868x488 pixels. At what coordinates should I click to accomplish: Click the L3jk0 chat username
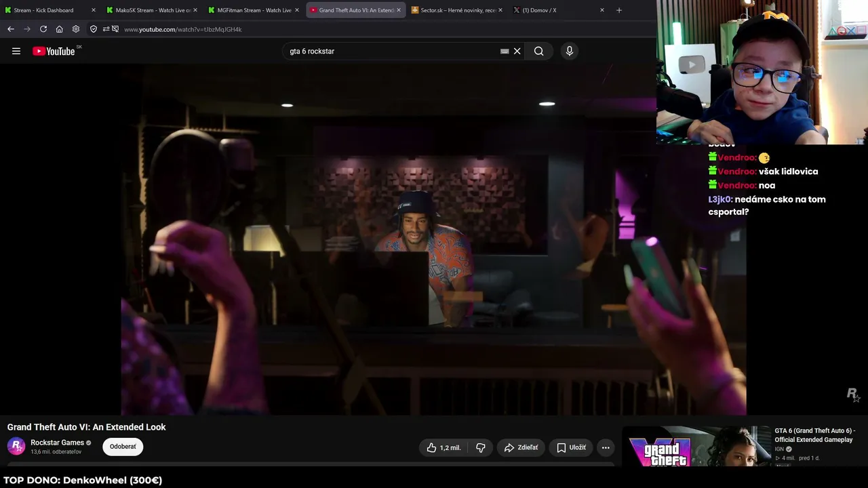[720, 199]
